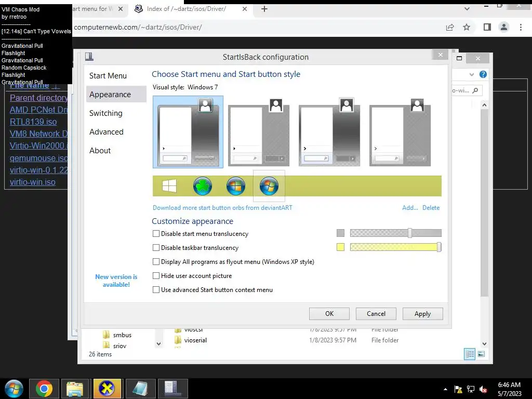532x399 pixels.
Task: Select the flat Windows logo start orb
Action: tap(169, 186)
